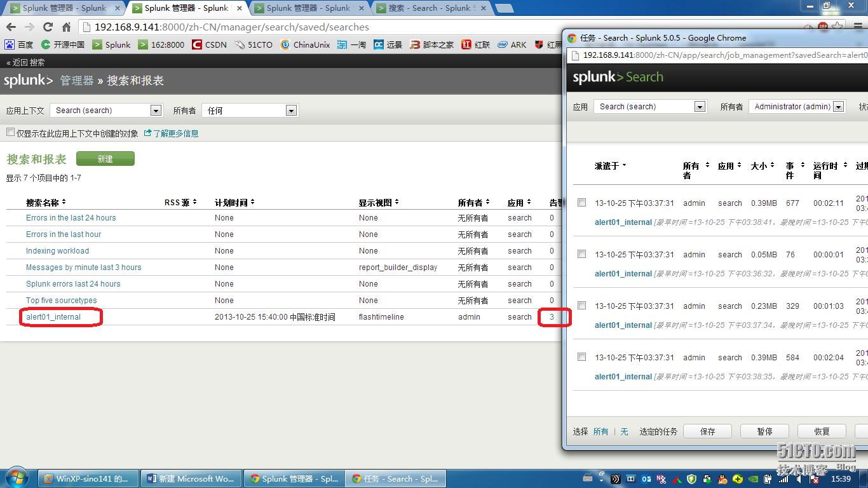The width and height of the screenshot is (868, 488).
Task: Open a new browser tab
Action: tap(504, 8)
